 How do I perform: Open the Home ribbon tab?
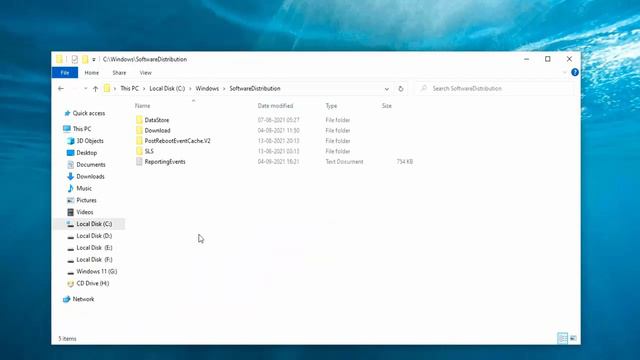point(91,73)
